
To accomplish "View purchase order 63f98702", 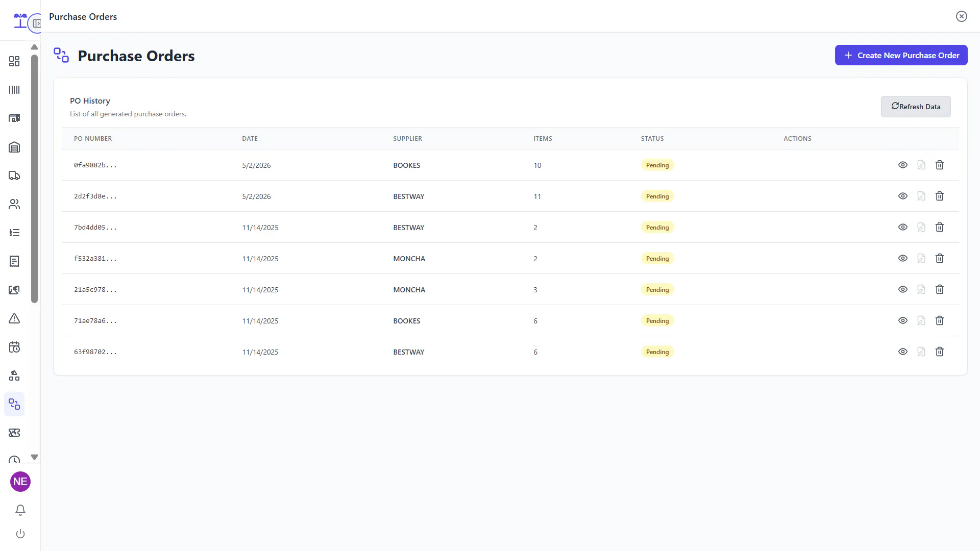I will click(903, 352).
